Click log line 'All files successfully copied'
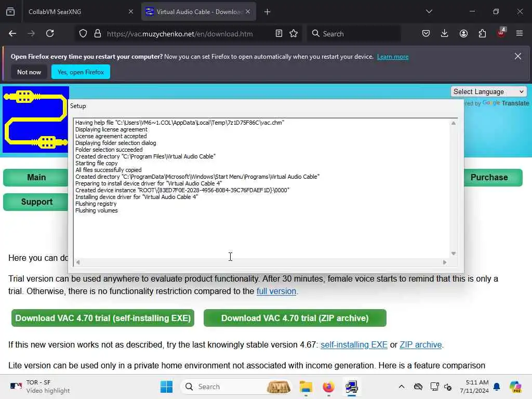Image resolution: width=532 pixels, height=399 pixels. [x=108, y=170]
